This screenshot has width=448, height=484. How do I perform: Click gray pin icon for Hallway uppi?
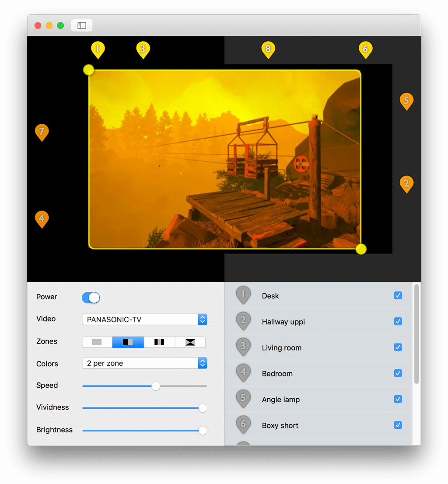tap(243, 321)
